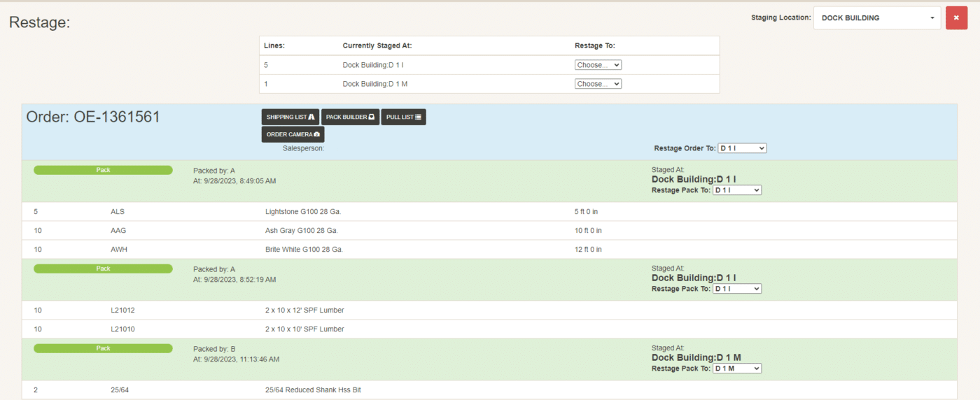Click the Staging Location label
The width and height of the screenshot is (980, 400).
[x=780, y=17]
